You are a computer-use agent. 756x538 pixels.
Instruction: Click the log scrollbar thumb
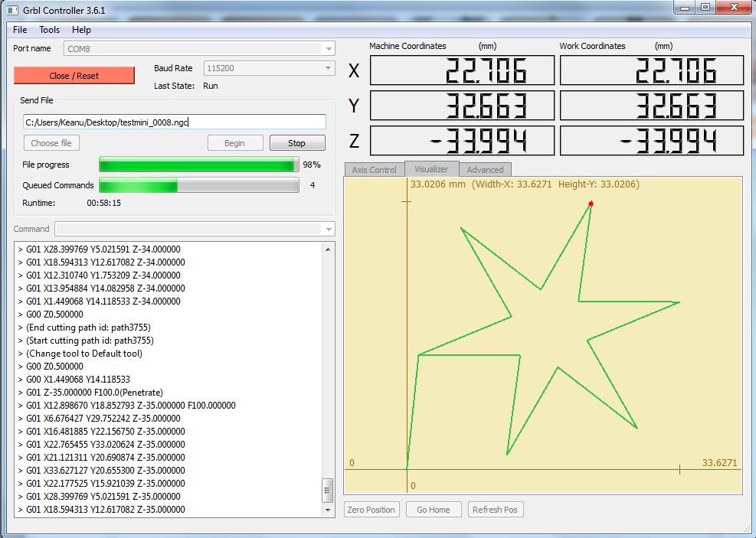(327, 491)
